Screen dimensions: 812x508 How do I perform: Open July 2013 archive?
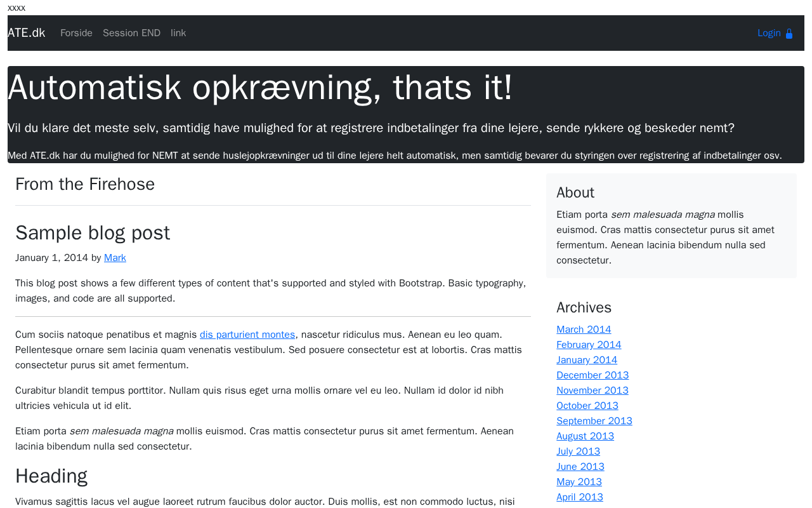click(x=578, y=451)
